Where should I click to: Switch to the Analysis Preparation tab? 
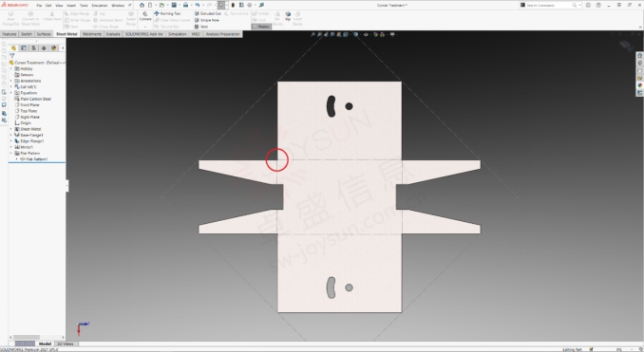click(x=222, y=34)
